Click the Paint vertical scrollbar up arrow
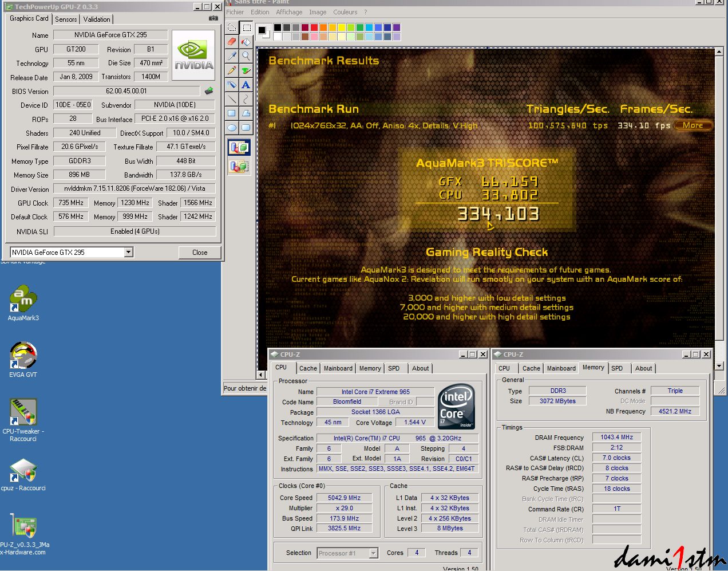 719,52
